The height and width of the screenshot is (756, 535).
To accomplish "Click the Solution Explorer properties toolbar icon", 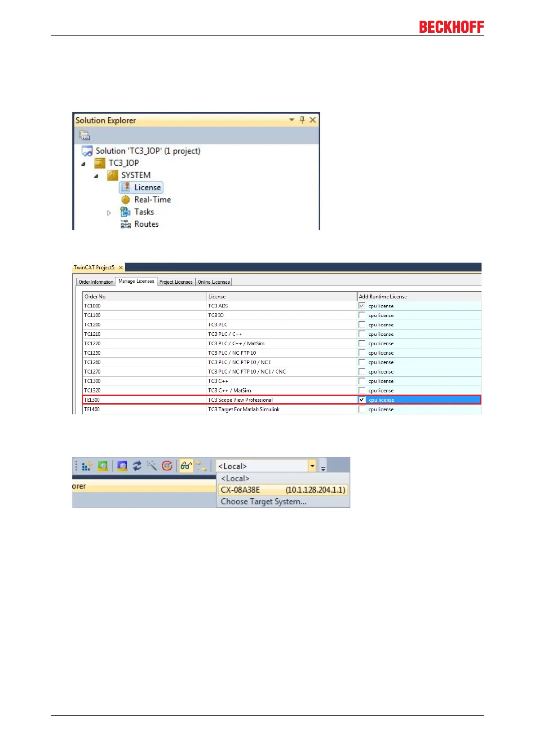I will 84,135.
